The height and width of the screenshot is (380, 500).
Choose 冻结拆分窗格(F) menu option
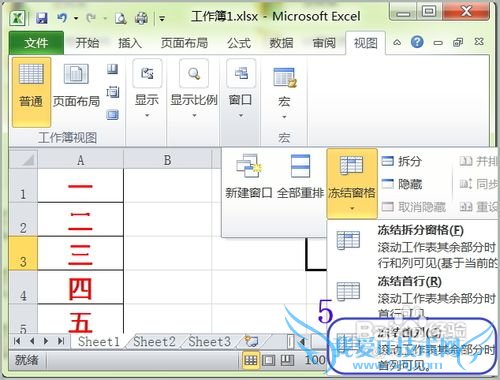pos(413,247)
